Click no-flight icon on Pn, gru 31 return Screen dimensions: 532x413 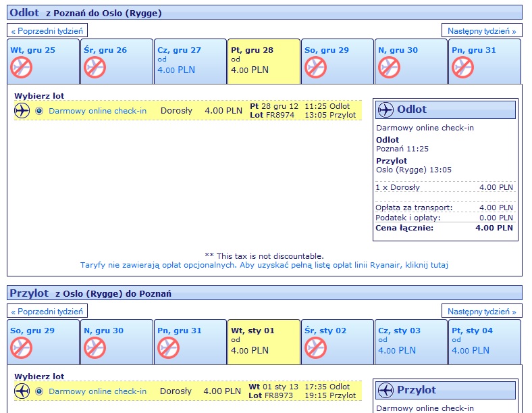coord(169,348)
